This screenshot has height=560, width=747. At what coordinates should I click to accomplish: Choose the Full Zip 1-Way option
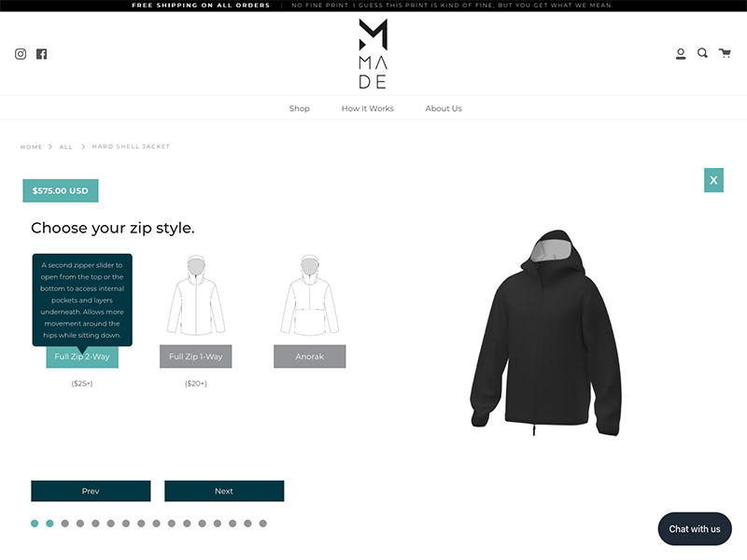pos(196,357)
